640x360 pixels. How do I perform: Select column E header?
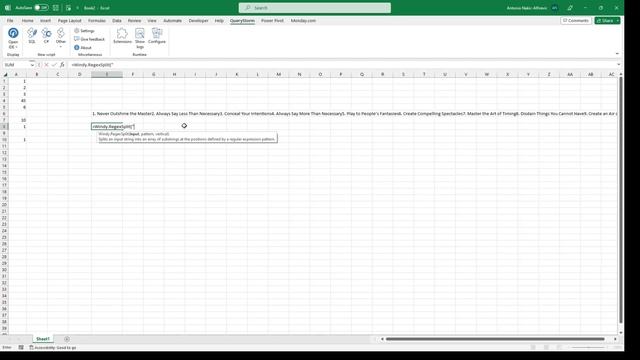[107, 74]
